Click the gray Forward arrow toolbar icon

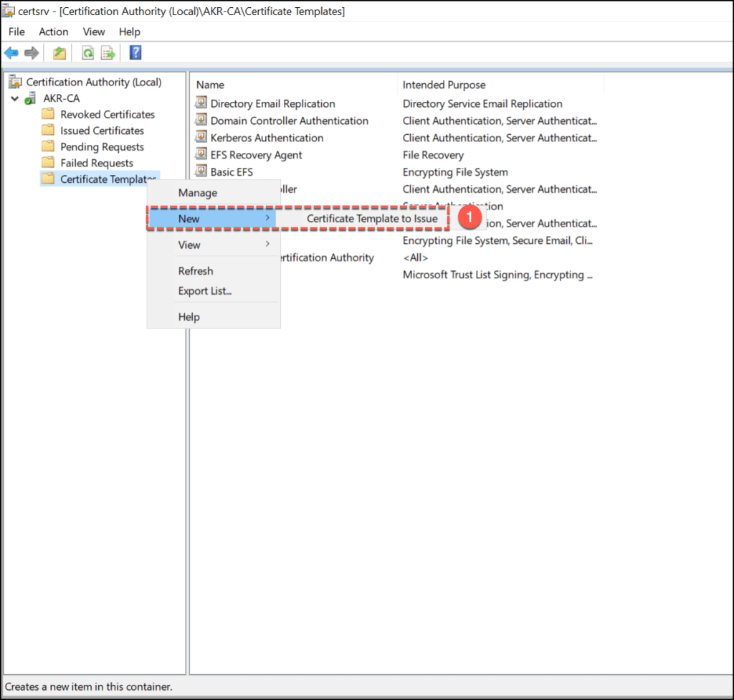tap(32, 53)
